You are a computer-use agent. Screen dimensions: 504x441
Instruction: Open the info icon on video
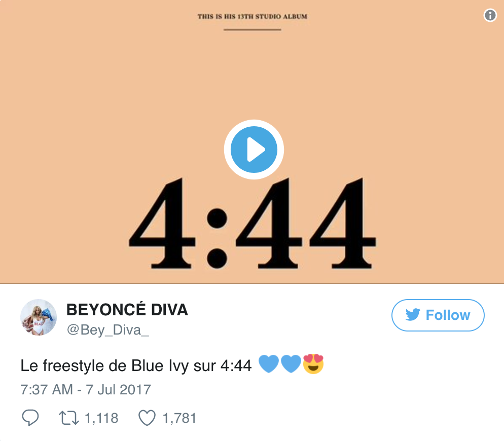click(x=490, y=15)
